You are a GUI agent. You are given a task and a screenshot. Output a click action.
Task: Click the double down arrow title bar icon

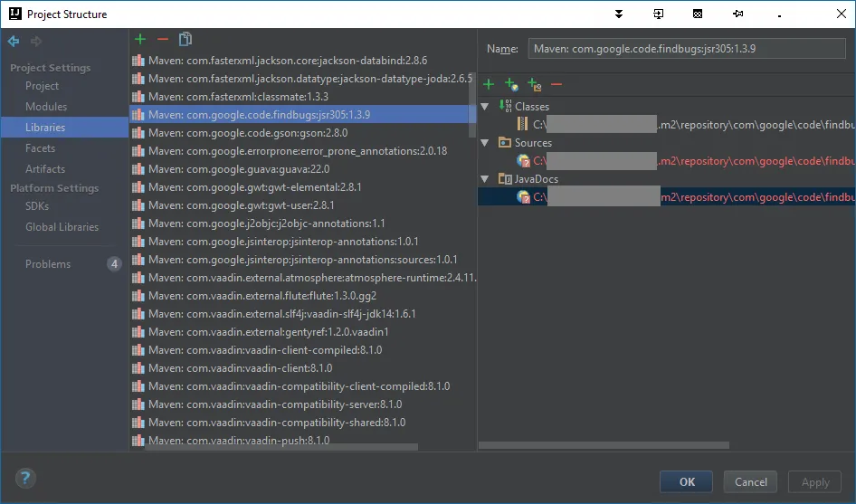click(x=619, y=14)
